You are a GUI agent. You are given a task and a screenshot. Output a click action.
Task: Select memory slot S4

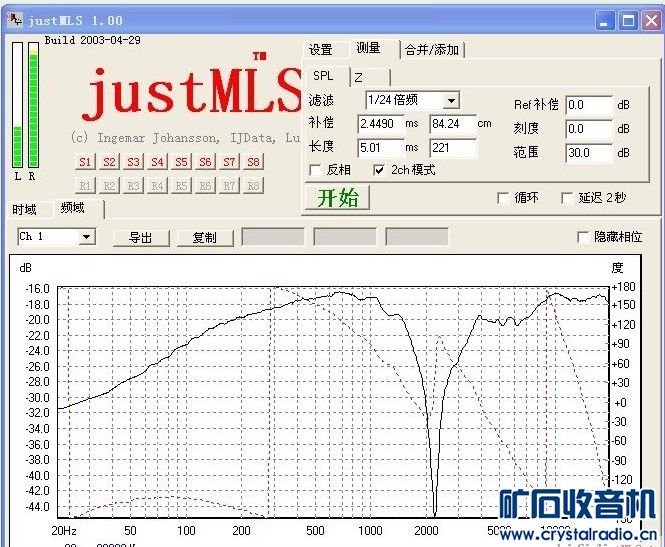pyautogui.click(x=157, y=162)
